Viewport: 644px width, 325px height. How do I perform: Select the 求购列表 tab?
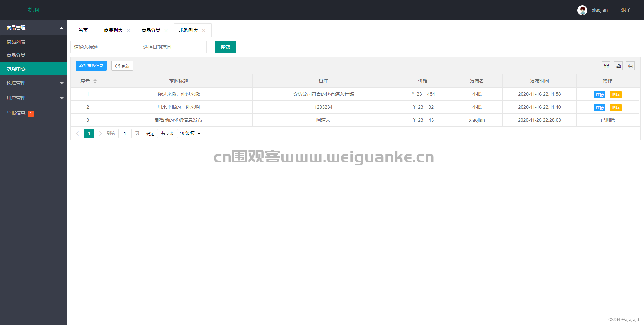[x=189, y=30]
